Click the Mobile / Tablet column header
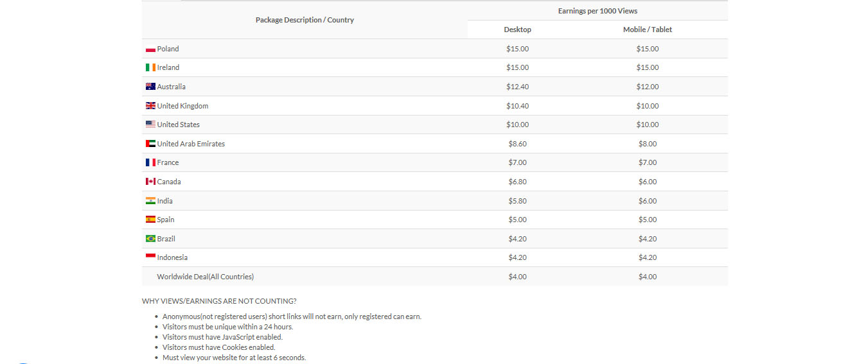 pyautogui.click(x=648, y=30)
